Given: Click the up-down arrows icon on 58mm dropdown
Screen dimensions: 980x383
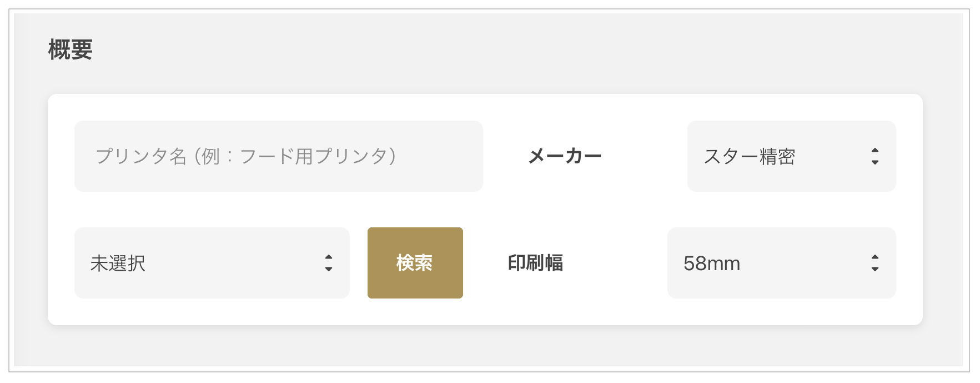Looking at the screenshot, I should (x=875, y=263).
